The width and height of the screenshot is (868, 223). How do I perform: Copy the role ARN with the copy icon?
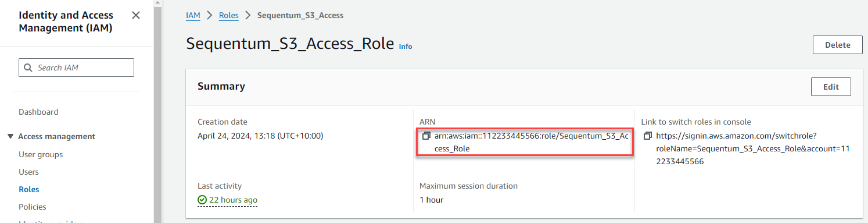[x=426, y=136]
